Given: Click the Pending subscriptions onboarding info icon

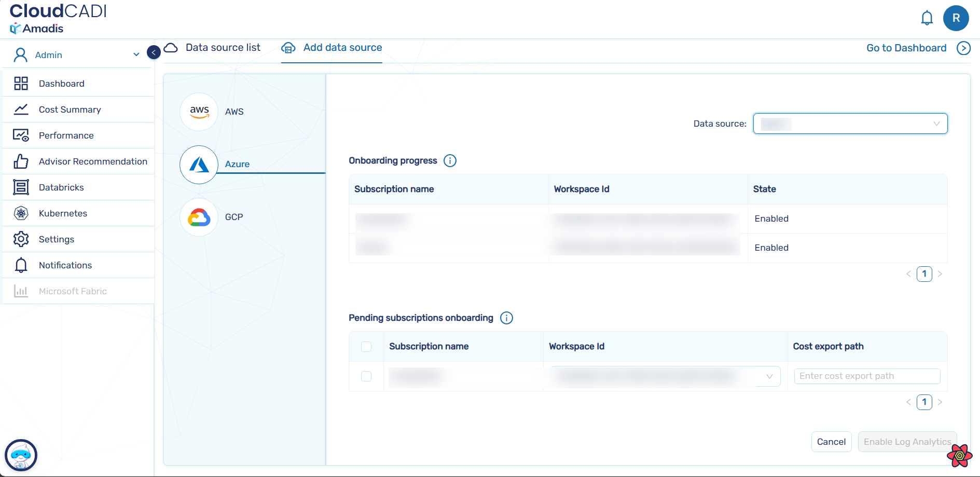Looking at the screenshot, I should click(x=506, y=318).
